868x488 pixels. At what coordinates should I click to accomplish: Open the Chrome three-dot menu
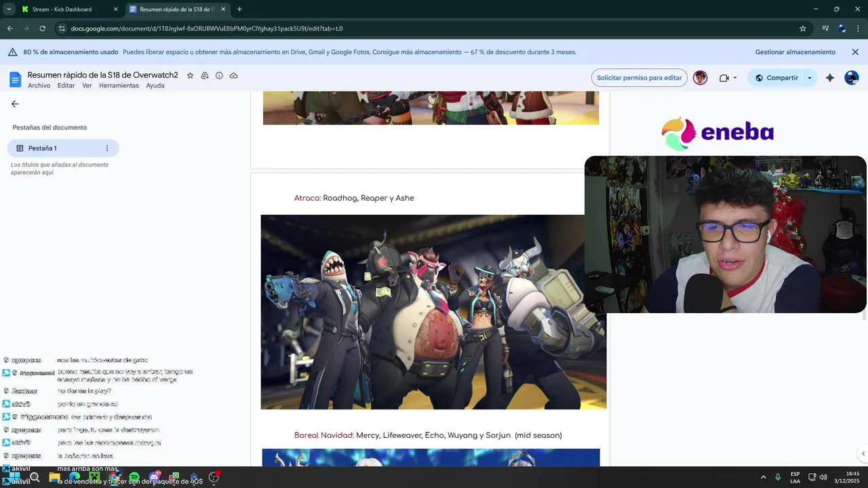[x=858, y=28]
